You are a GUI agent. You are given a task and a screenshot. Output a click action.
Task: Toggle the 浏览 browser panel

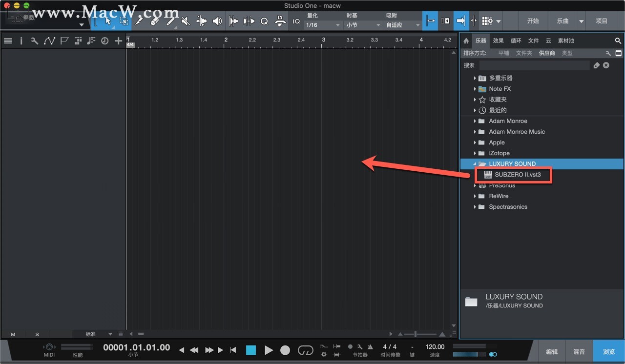[x=608, y=351]
